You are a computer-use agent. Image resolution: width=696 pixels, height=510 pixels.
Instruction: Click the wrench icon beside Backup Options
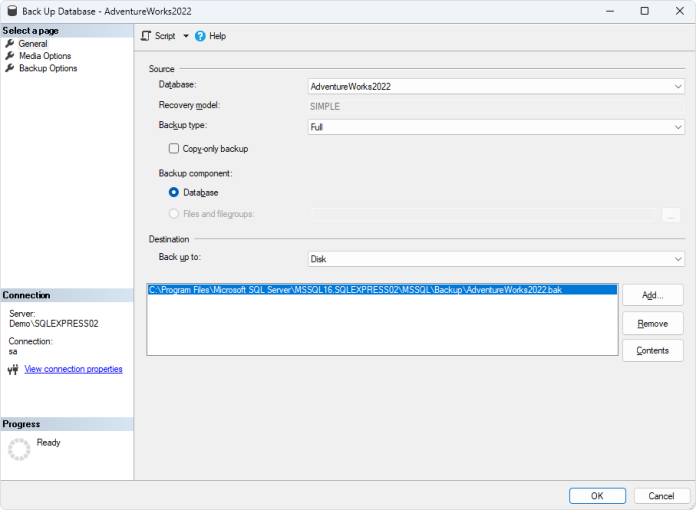10,68
